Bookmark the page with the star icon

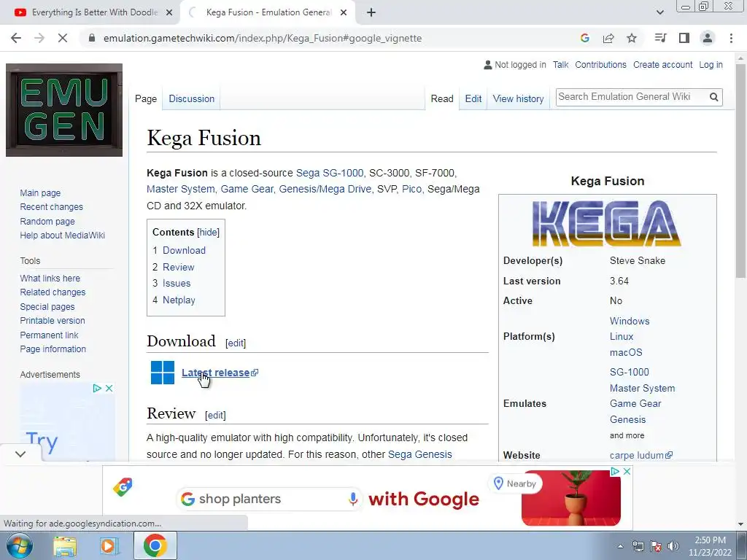click(x=632, y=38)
